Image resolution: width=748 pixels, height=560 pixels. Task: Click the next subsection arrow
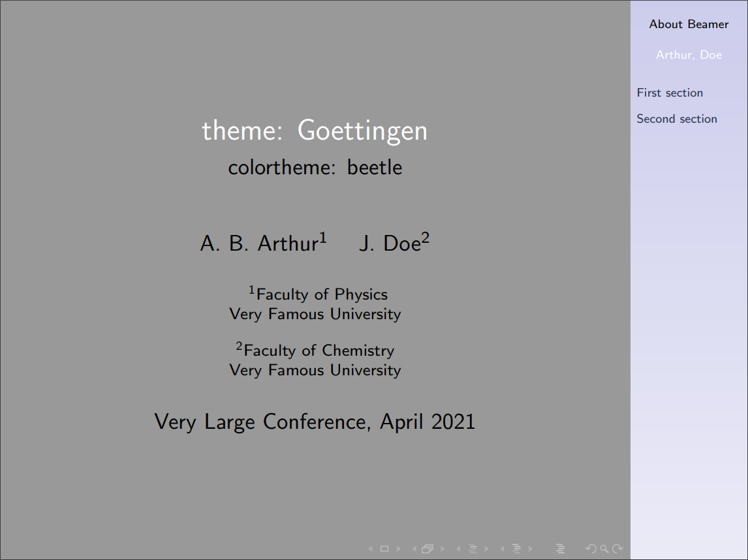(487, 548)
